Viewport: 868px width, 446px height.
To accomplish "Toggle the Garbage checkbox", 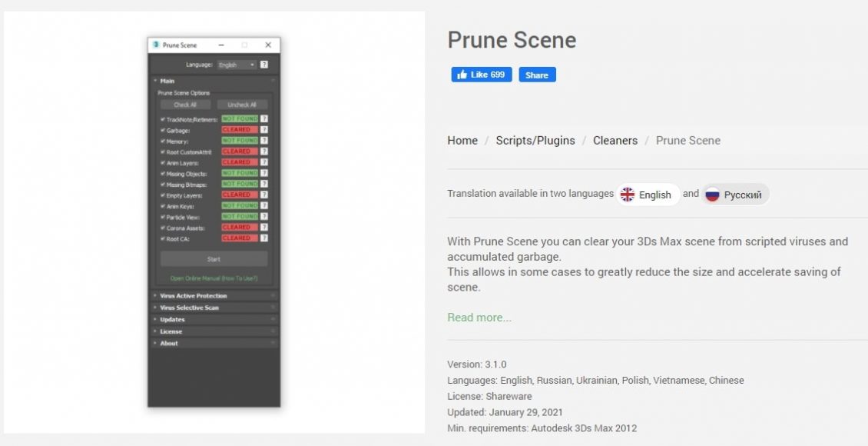I will click(163, 131).
